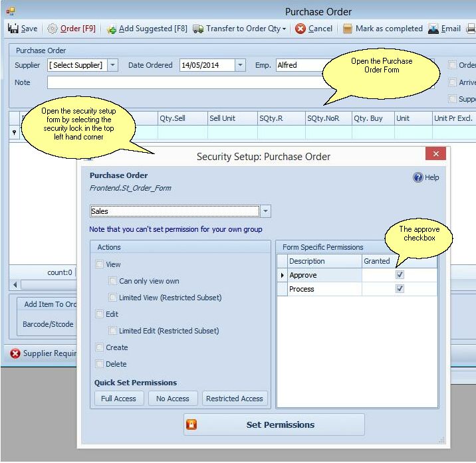
Task: Click the Order [F9] gear icon
Action: [53, 29]
